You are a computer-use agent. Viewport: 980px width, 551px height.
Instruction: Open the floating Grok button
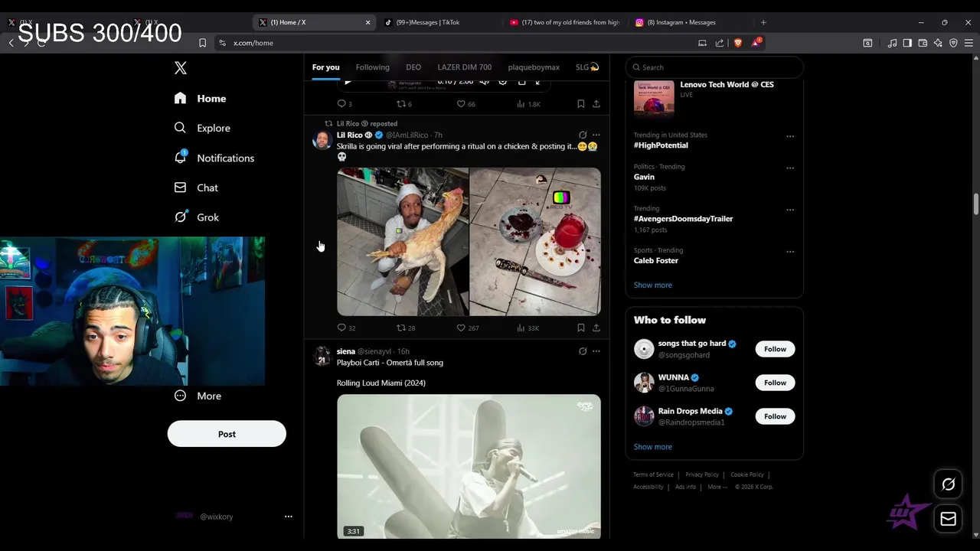(x=948, y=484)
